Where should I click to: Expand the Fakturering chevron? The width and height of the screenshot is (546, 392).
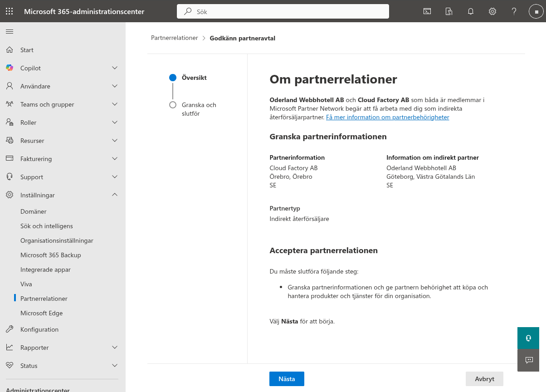pos(115,159)
